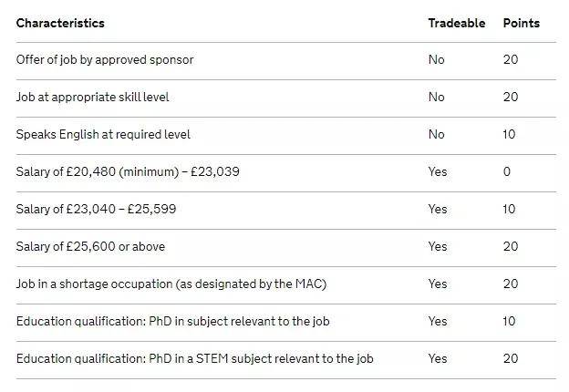Click the 20 points value for STEM PhD
The height and width of the screenshot is (392, 569).
(x=511, y=358)
